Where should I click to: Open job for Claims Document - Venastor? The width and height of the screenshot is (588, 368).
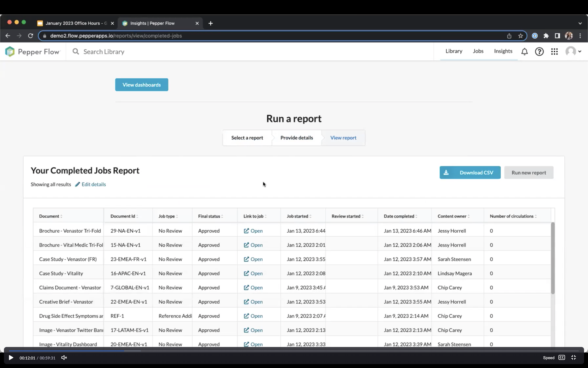coord(253,287)
